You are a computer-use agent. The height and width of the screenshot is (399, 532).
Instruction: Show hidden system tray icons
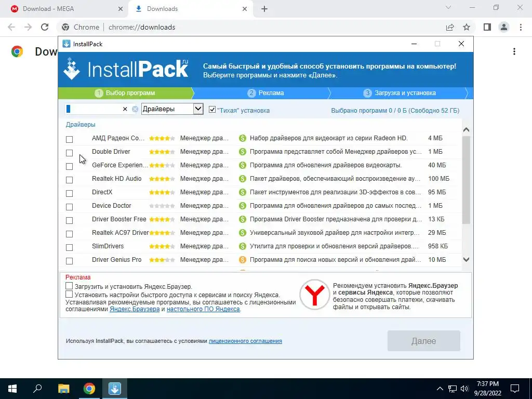(440, 389)
